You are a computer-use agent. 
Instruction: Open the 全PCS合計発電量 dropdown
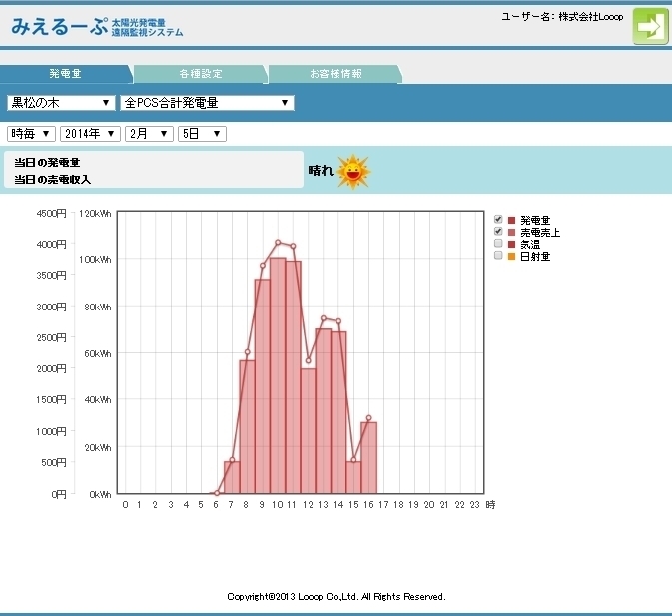(207, 103)
